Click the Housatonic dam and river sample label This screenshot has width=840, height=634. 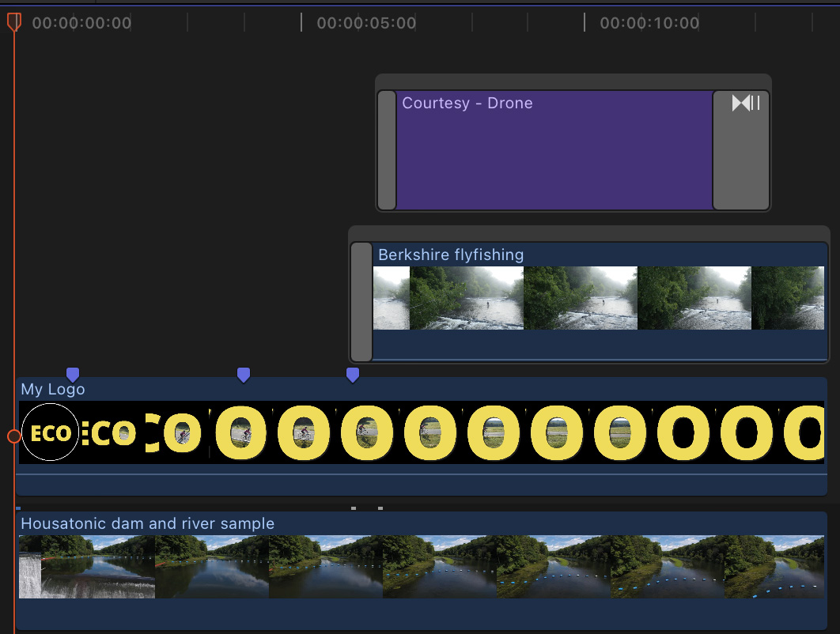147,523
